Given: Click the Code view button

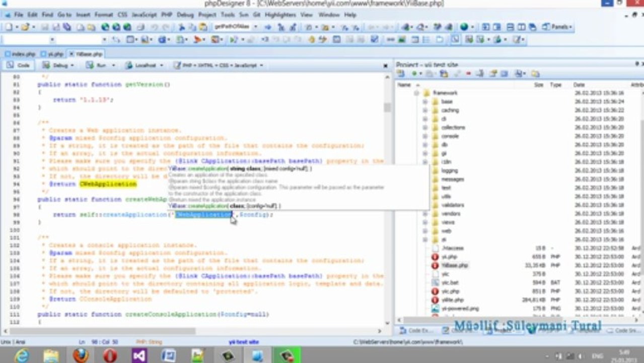Looking at the screenshot, I should tap(19, 65).
